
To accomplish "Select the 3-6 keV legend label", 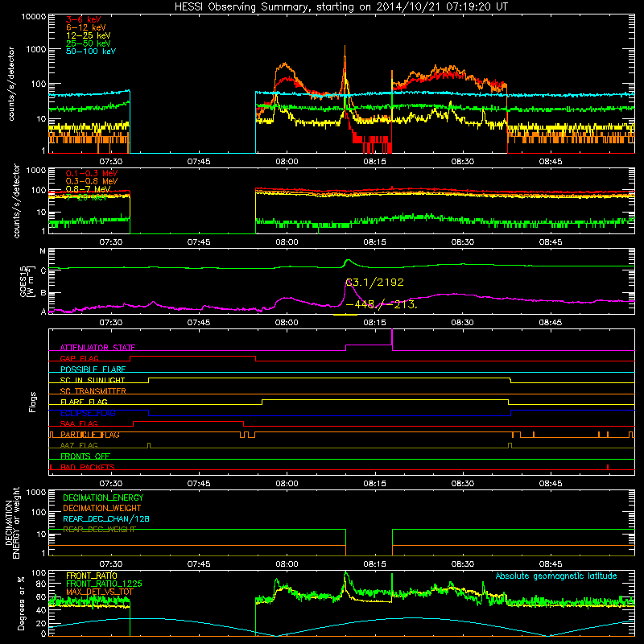I will (x=83, y=19).
